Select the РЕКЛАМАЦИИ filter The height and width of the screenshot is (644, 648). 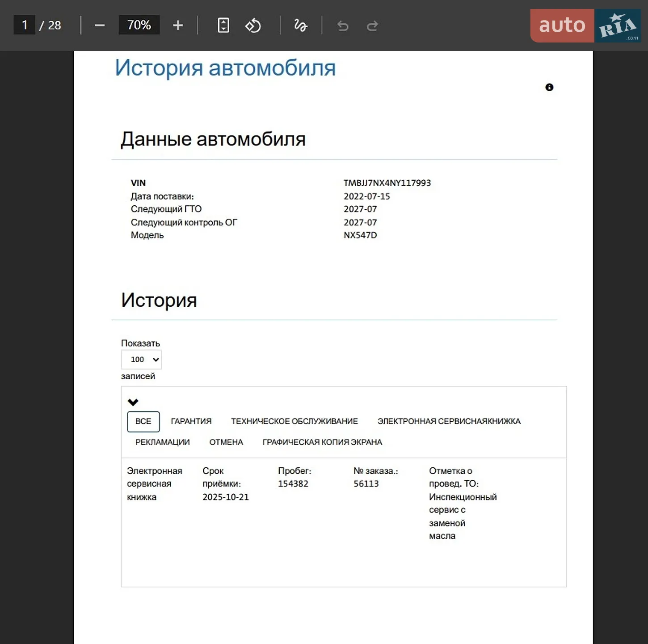tap(163, 442)
